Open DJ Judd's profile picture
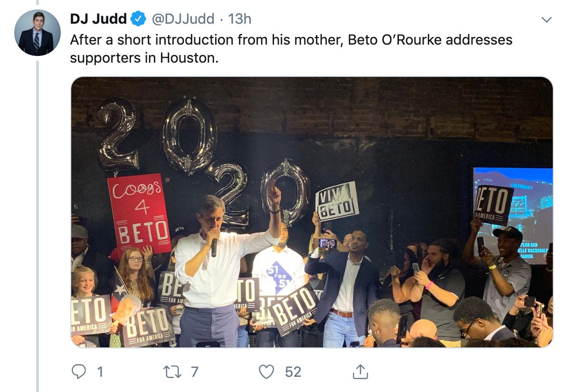568x392 pixels. 38,33
